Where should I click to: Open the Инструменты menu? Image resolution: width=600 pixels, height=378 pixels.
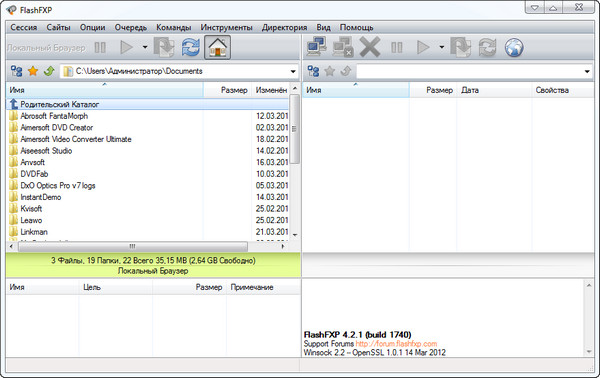click(227, 28)
